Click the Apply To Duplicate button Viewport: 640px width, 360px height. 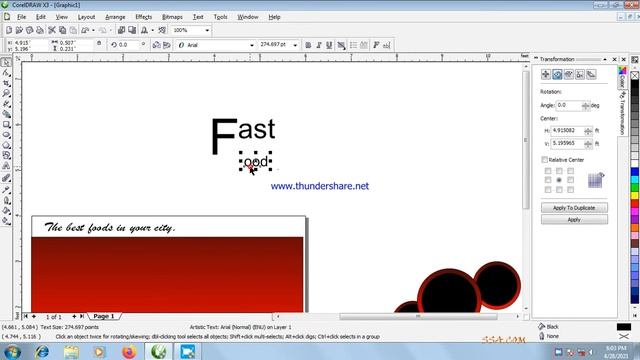[574, 208]
